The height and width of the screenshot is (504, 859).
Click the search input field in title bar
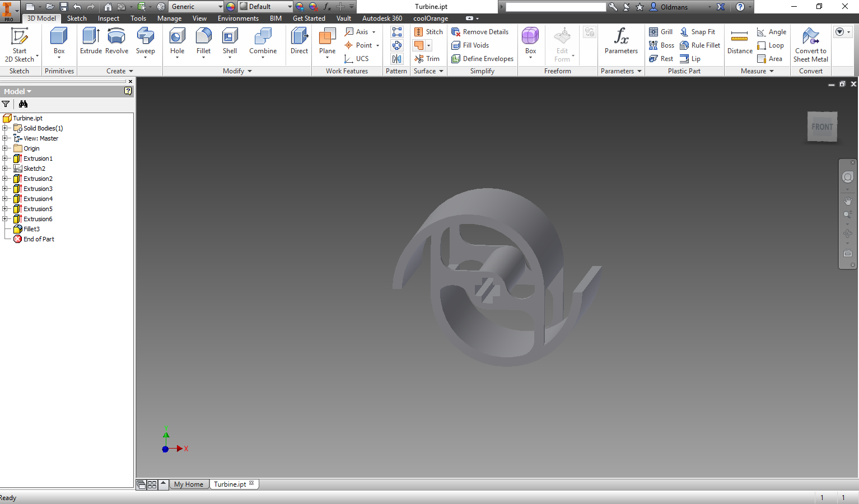coord(555,7)
